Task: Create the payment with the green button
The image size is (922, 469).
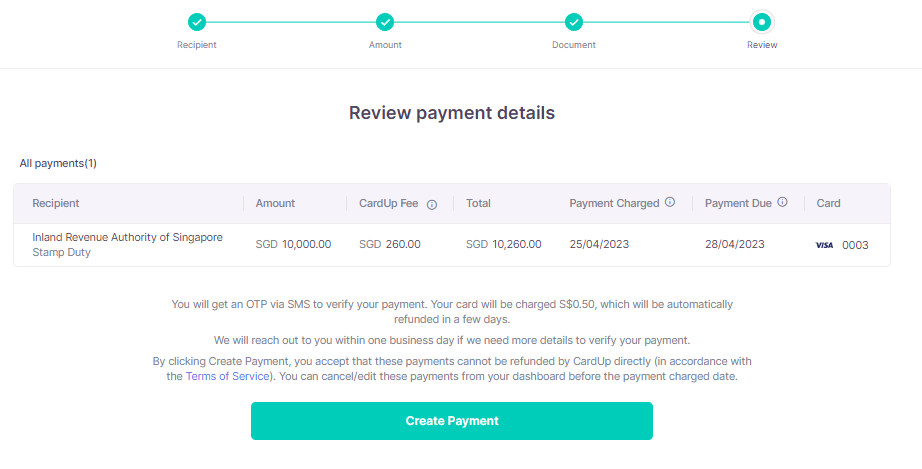Action: pos(452,421)
